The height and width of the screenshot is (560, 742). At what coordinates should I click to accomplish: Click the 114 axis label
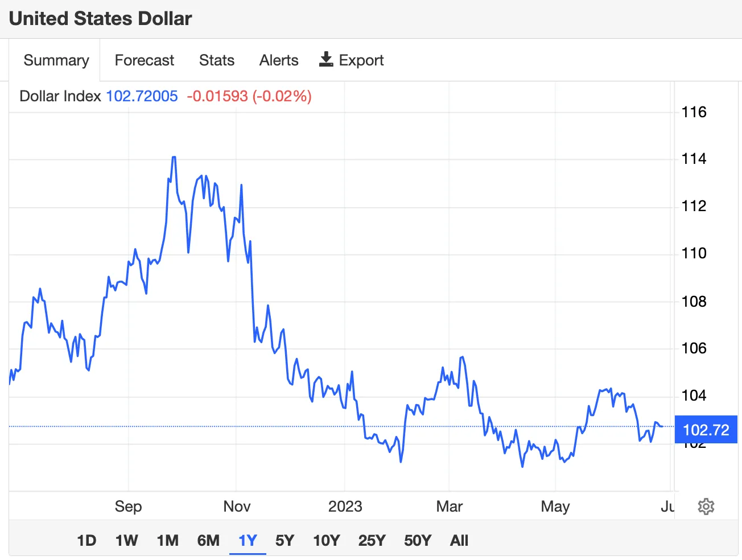point(694,159)
